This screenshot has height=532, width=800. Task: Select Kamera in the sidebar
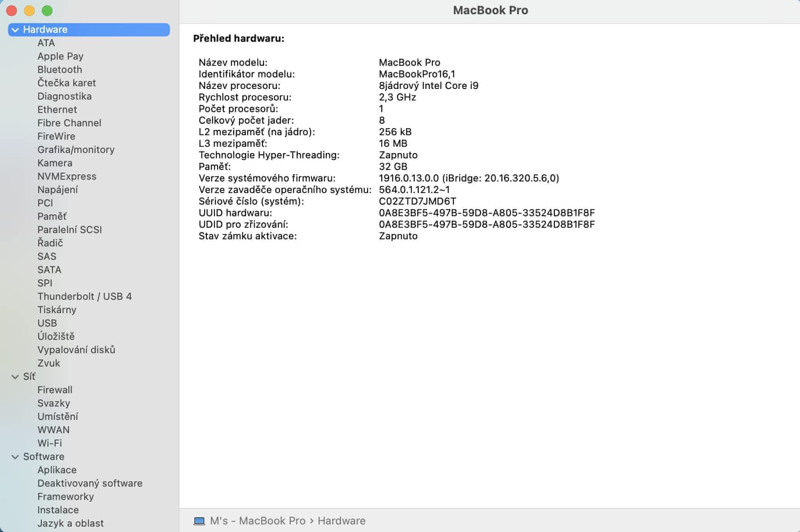55,163
